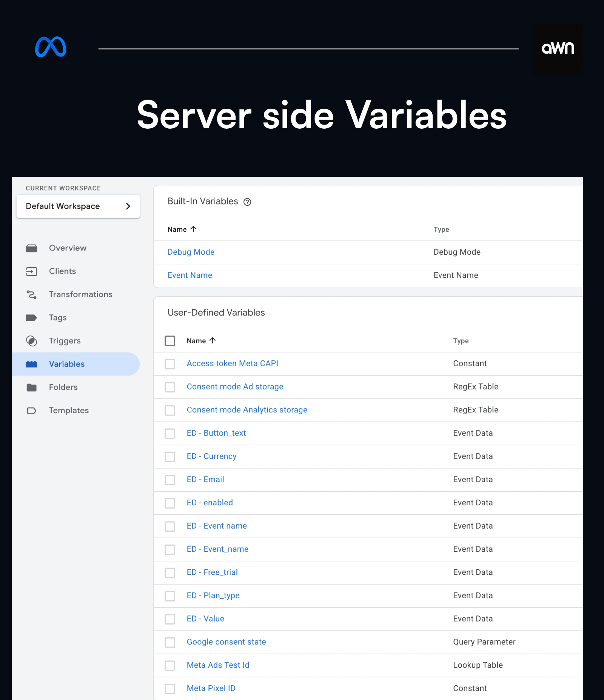
Task: Tick the select-all variables checkbox
Action: [170, 341]
